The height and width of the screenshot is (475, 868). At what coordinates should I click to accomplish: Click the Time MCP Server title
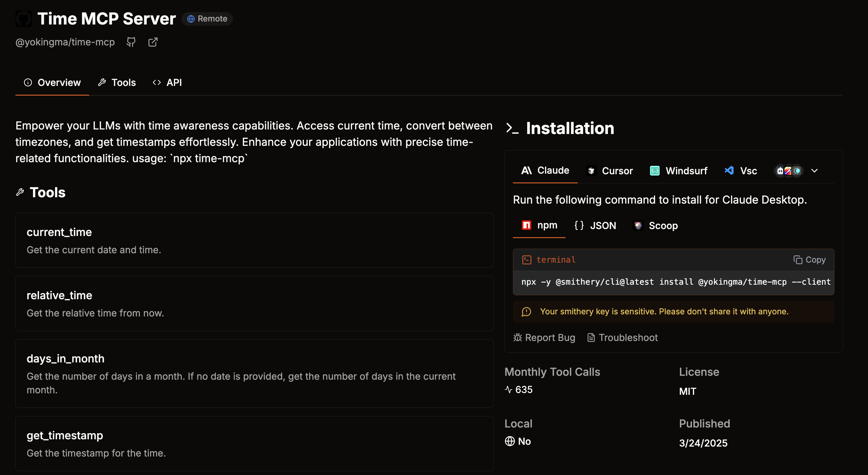[x=106, y=18]
